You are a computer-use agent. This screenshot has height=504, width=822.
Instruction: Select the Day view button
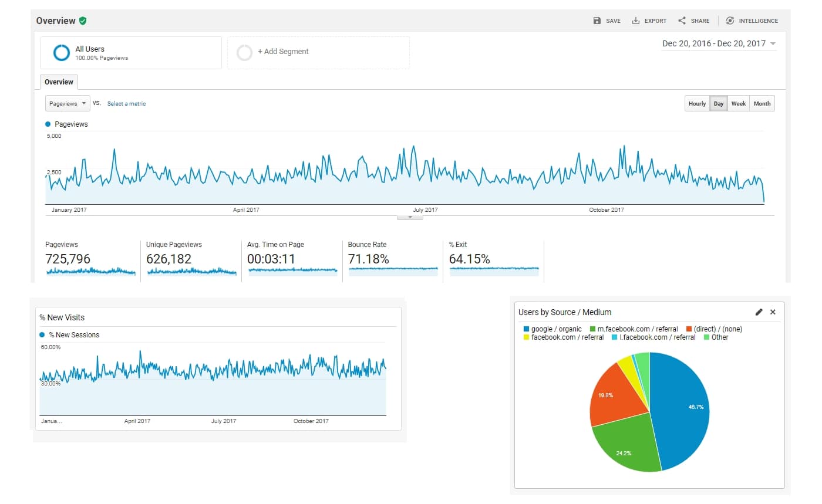click(x=719, y=104)
